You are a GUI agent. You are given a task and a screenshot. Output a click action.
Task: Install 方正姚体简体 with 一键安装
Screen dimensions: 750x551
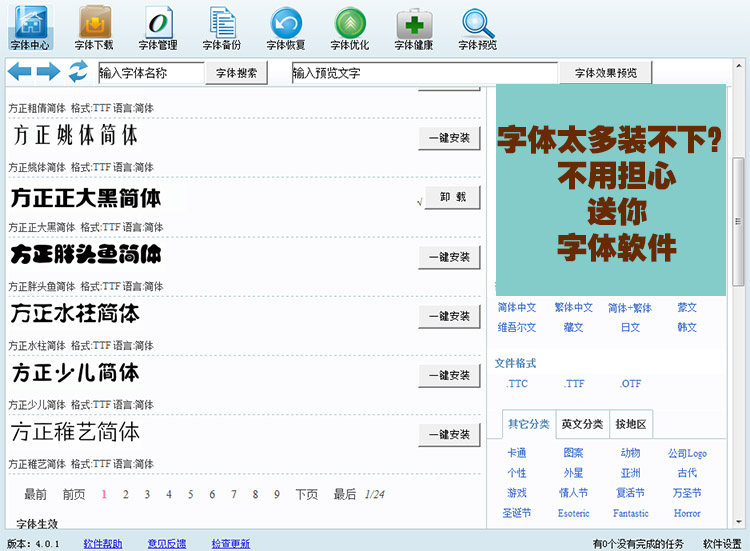click(x=449, y=138)
